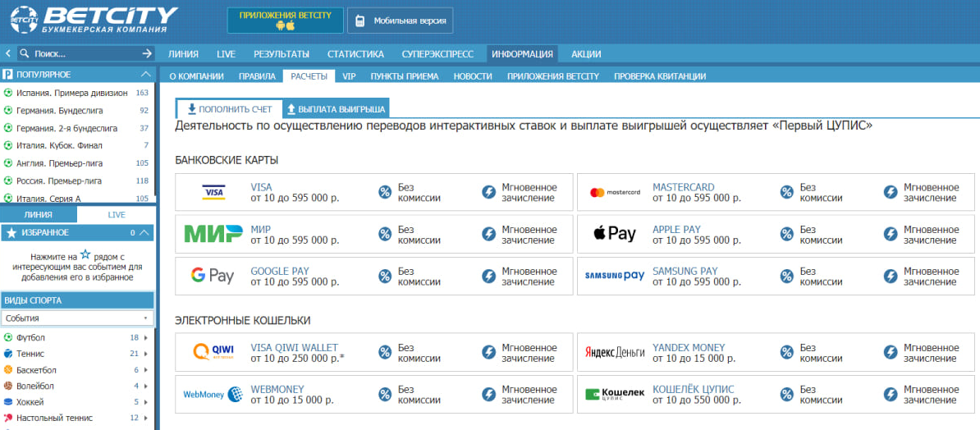Image resolution: width=980 pixels, height=430 pixels.
Task: Click percent icon in VISA row
Action: point(385,193)
